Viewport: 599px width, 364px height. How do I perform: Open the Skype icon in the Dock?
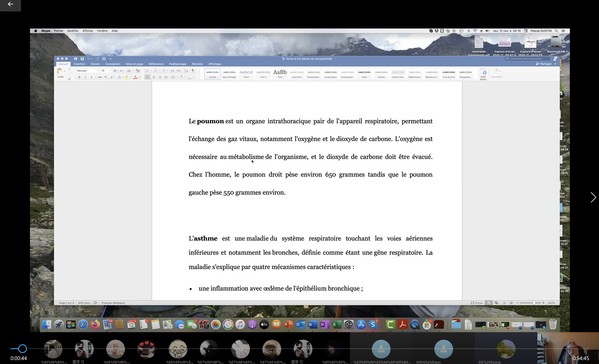tap(373, 325)
